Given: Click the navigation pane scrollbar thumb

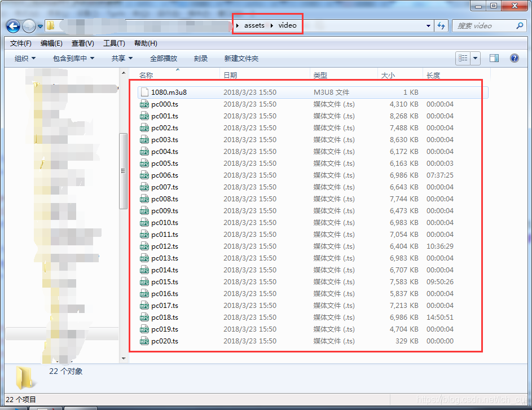Looking at the screenshot, I should (x=123, y=171).
